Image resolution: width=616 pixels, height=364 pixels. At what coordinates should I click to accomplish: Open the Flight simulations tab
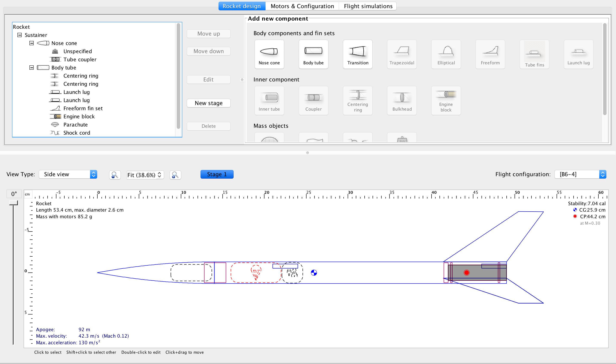[x=368, y=6]
